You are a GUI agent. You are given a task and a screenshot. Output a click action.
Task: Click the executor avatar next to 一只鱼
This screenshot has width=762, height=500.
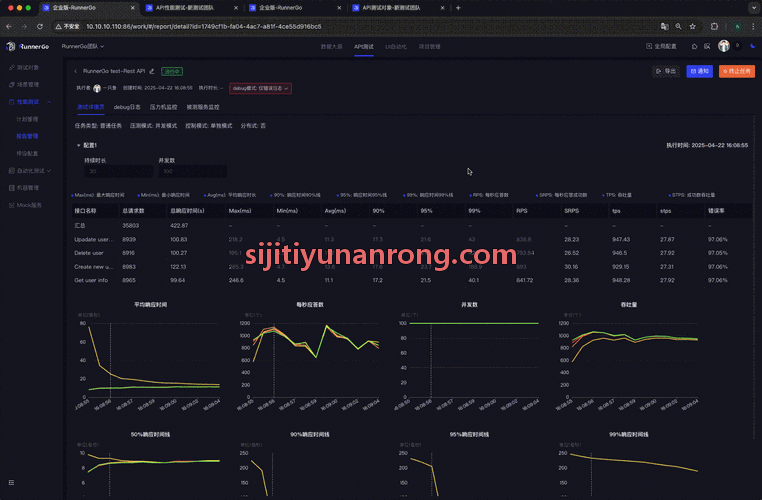coord(97,88)
